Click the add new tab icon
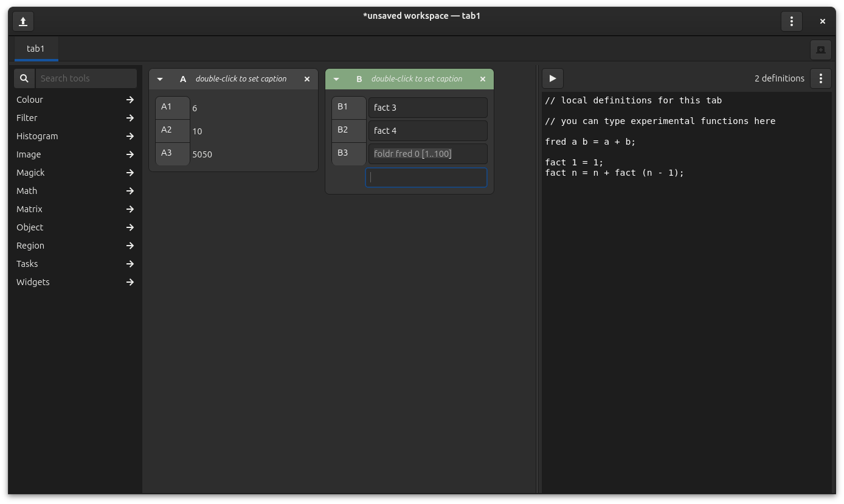 point(820,50)
